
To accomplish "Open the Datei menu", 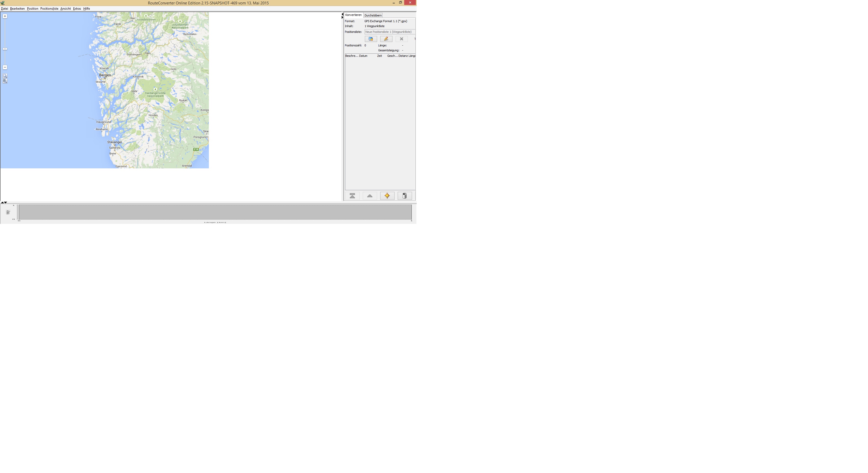I will pos(4,9).
